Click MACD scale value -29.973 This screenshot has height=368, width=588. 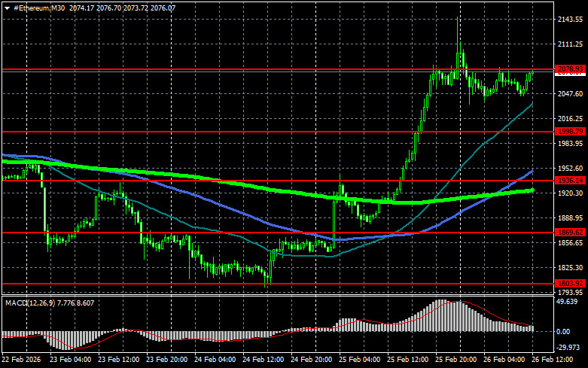pos(568,348)
